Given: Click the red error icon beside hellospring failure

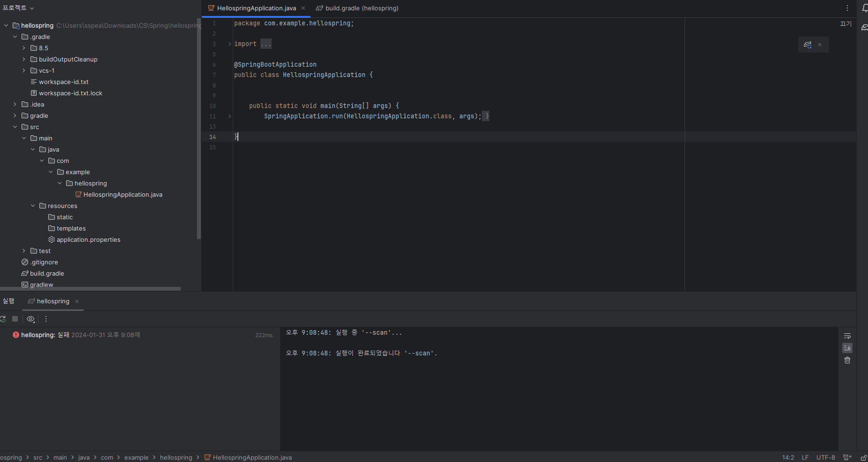Looking at the screenshot, I should pos(16,335).
